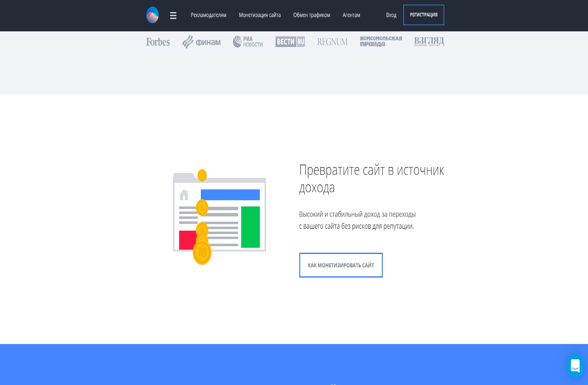Open the chat support widget
This screenshot has height=385, width=588.
coord(575,366)
